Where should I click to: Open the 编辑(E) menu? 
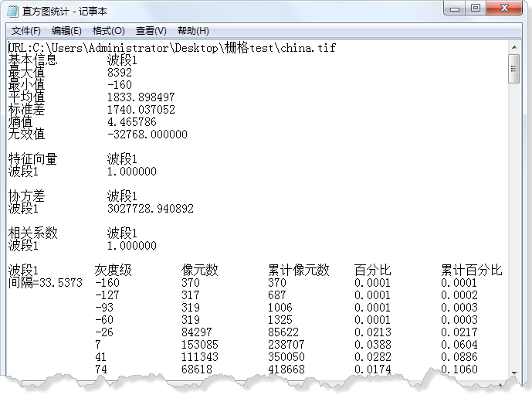pyautogui.click(x=66, y=31)
